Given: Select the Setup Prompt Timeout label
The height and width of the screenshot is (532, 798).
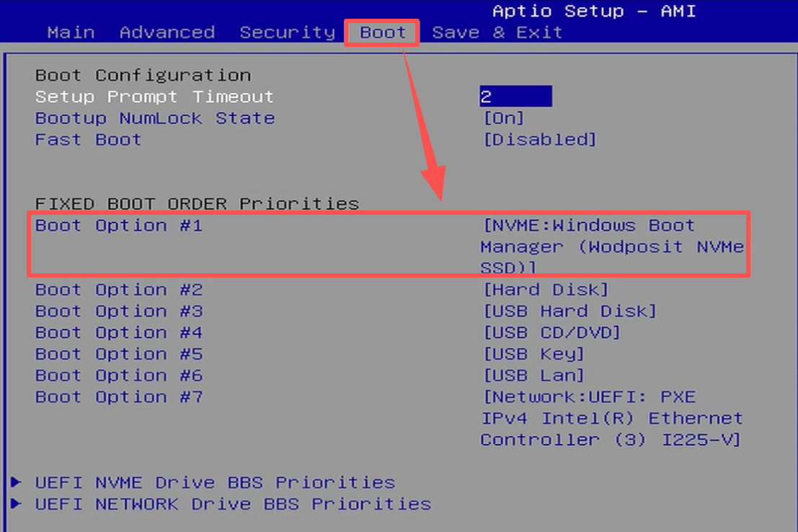Looking at the screenshot, I should pos(154,97).
